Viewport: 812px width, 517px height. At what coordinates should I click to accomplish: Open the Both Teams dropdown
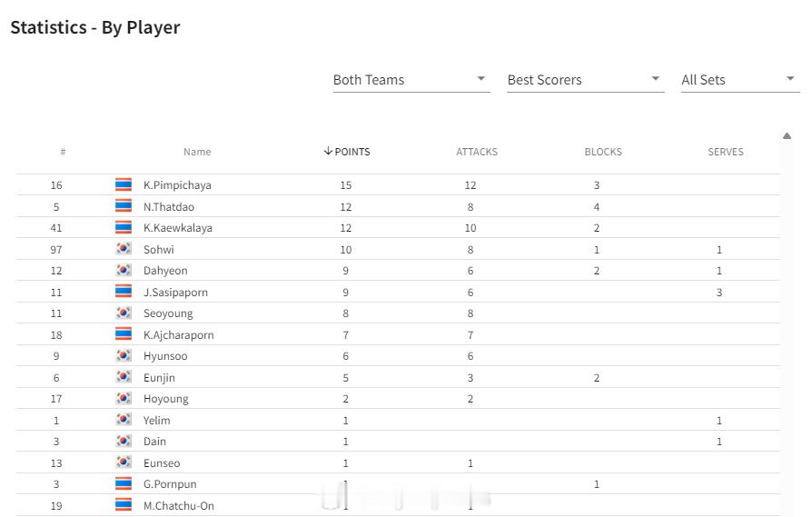411,80
